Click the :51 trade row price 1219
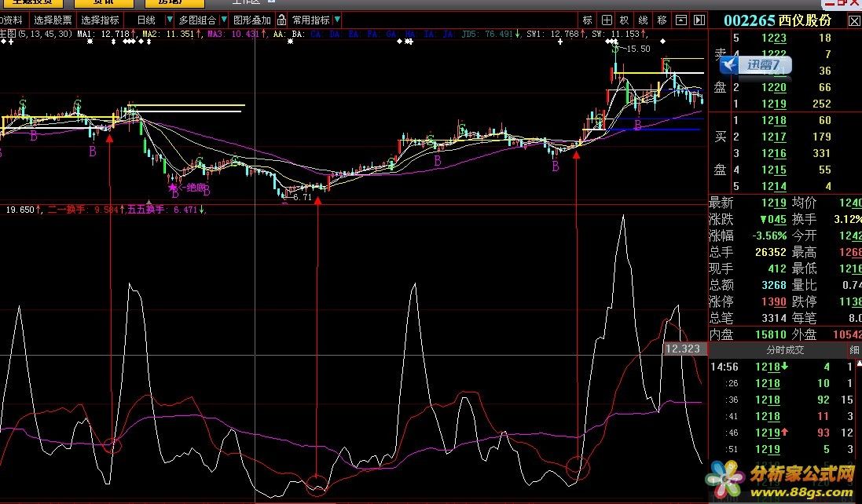The image size is (862, 504). [768, 449]
